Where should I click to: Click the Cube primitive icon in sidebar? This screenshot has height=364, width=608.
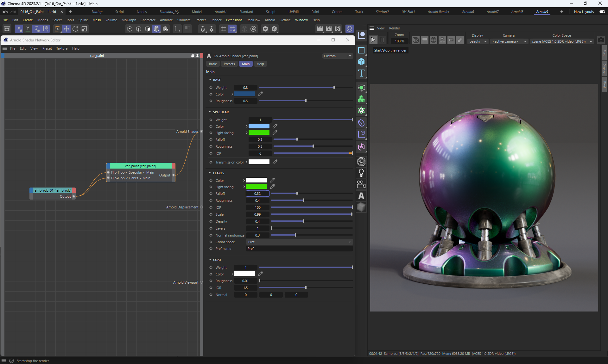(361, 62)
